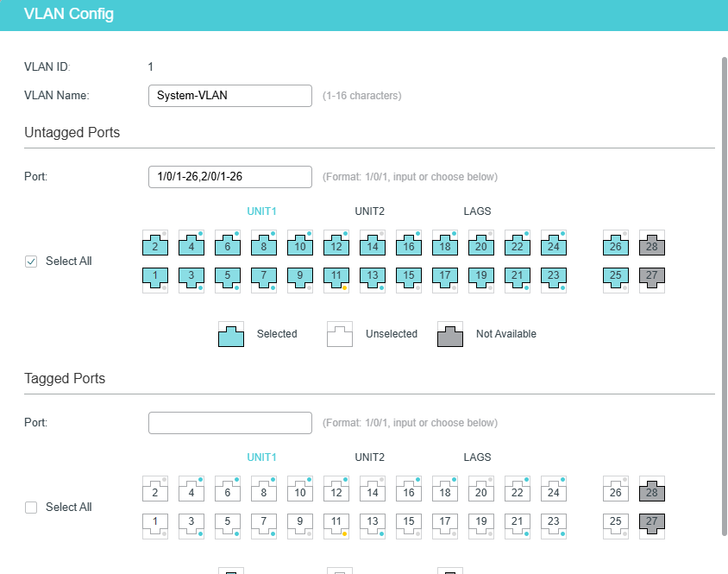This screenshot has height=574, width=728.
Task: Click the "VLAN Config" title text
Action: pyautogui.click(x=69, y=14)
